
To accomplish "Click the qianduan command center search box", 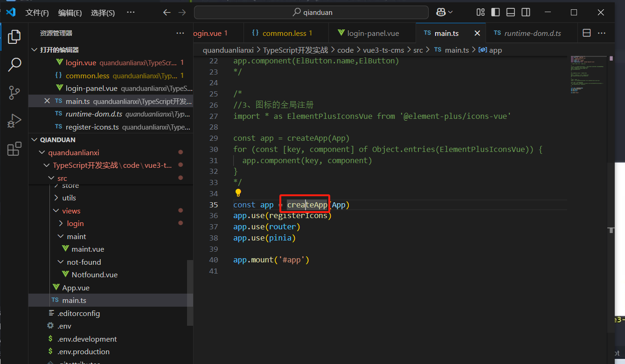I will (x=311, y=13).
